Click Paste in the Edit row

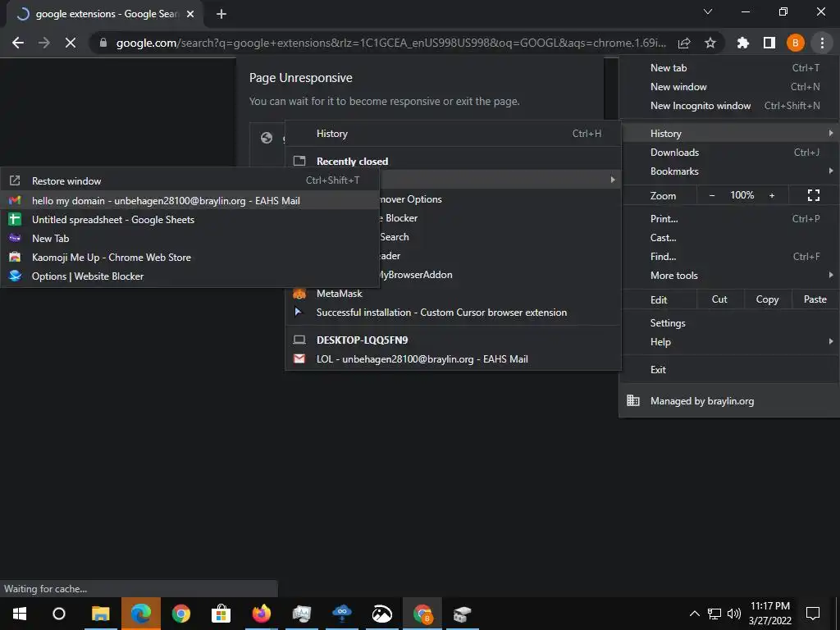click(815, 299)
